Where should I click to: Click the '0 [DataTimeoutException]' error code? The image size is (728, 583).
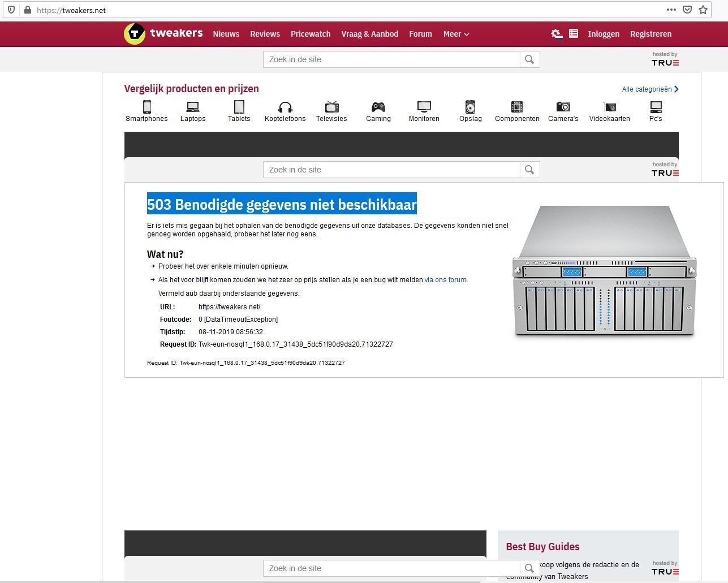(x=238, y=319)
